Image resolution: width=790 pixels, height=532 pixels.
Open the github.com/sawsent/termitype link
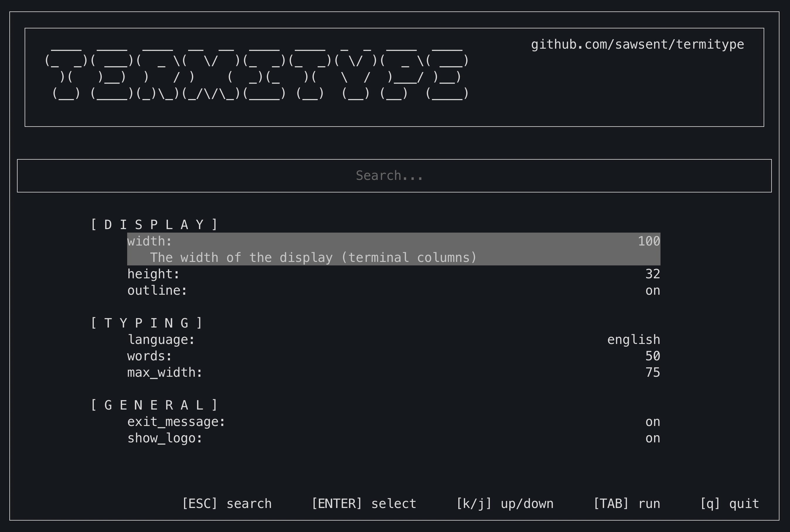pyautogui.click(x=637, y=45)
